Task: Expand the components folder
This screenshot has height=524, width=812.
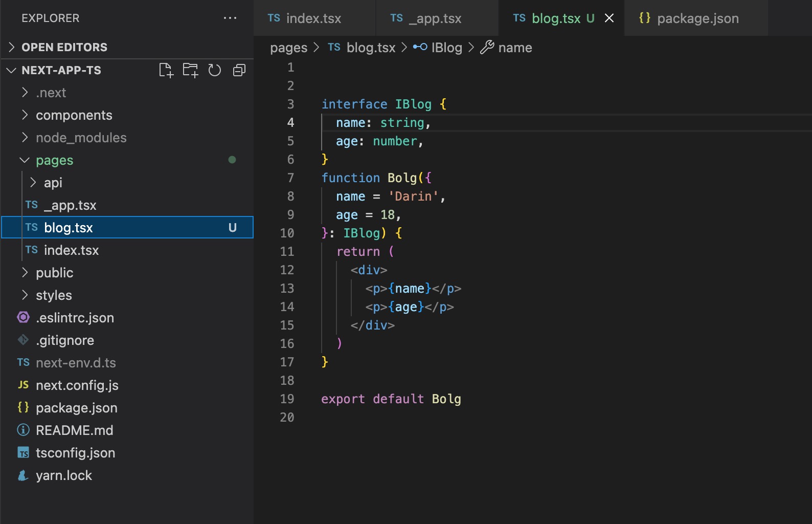Action: [25, 115]
